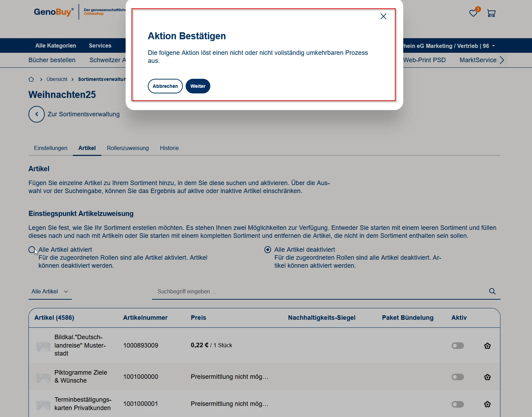
Task: Click the back arrow to Sortimentsverwaltung
Action: pyautogui.click(x=36, y=114)
